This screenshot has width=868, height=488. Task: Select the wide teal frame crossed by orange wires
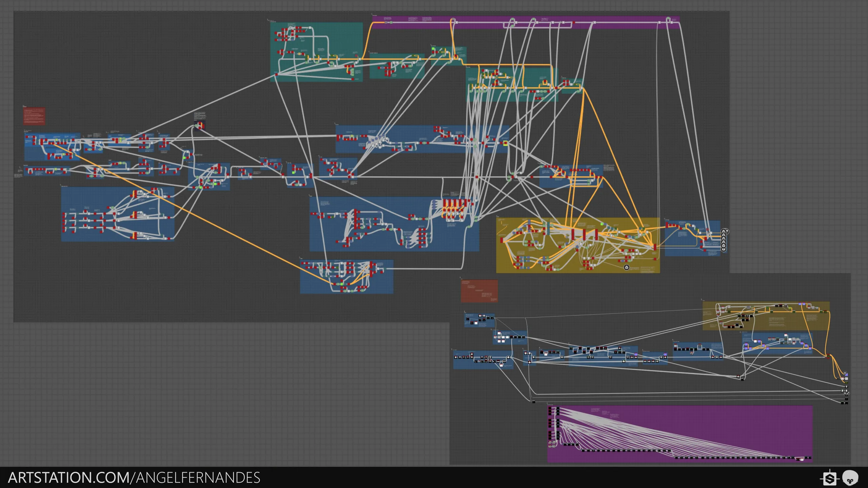pyautogui.click(x=512, y=85)
